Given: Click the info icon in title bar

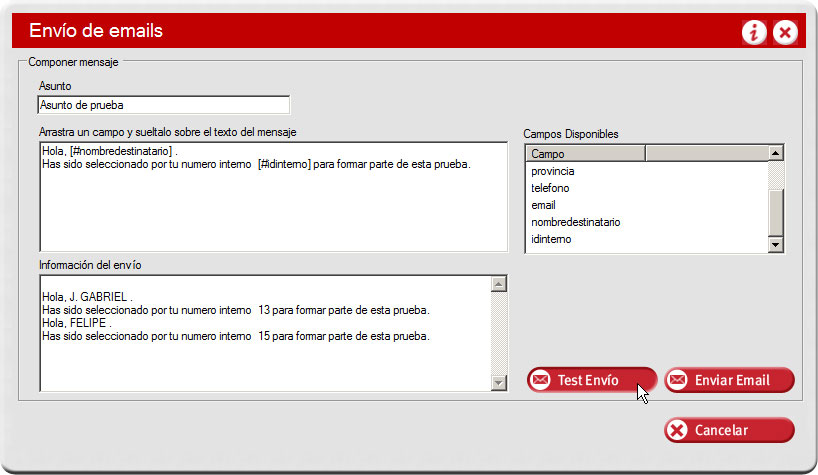Looking at the screenshot, I should (x=754, y=33).
